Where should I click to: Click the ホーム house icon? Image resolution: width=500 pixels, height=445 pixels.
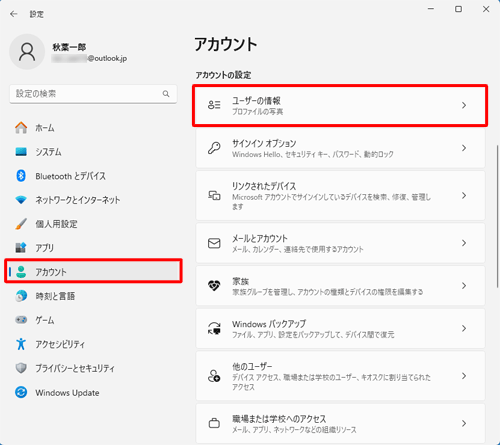tap(21, 128)
